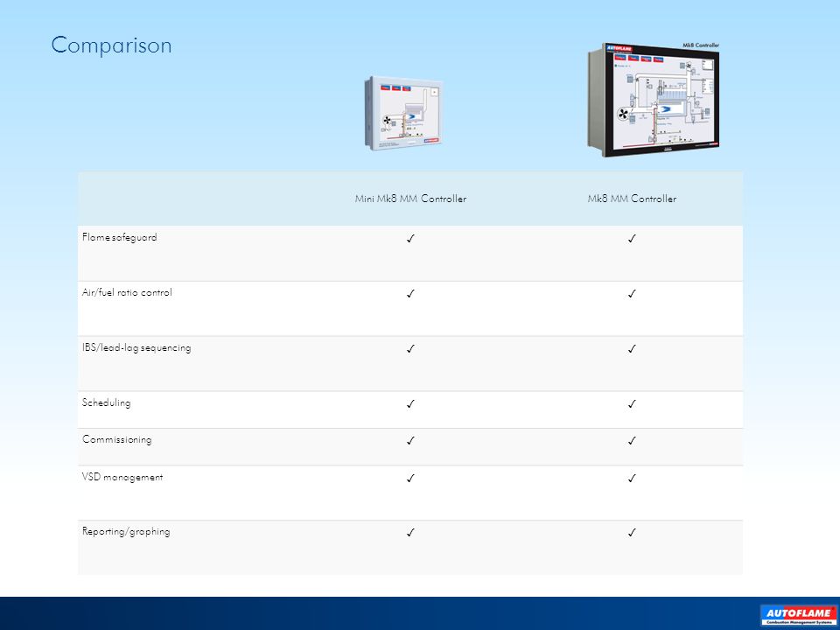
Task: Select the Air/fuel ratio control row label
Action: (127, 292)
